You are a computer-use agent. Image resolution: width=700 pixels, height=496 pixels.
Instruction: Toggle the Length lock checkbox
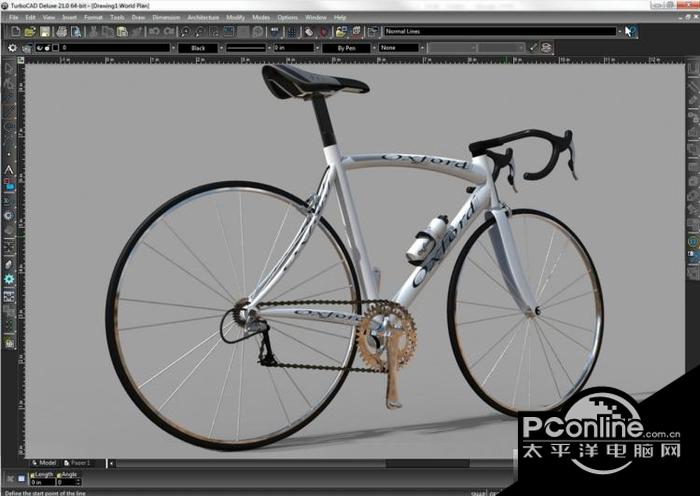(x=33, y=475)
